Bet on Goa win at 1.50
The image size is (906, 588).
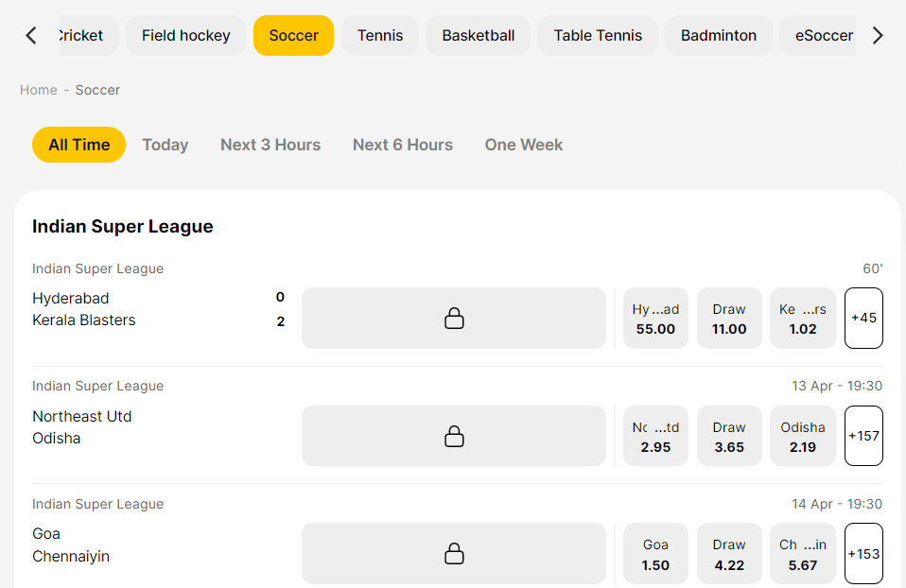coord(655,553)
